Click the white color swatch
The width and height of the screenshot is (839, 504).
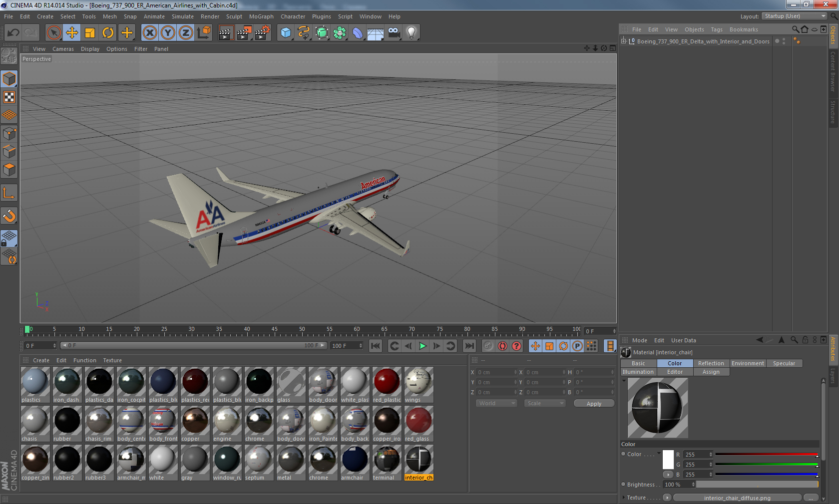coord(668,460)
